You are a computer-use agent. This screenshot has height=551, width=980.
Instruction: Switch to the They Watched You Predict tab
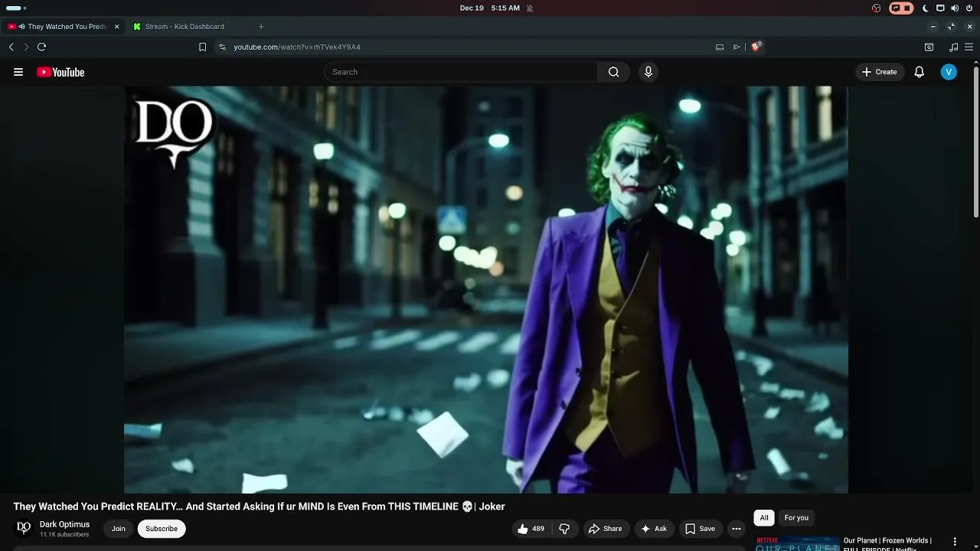click(x=67, y=27)
